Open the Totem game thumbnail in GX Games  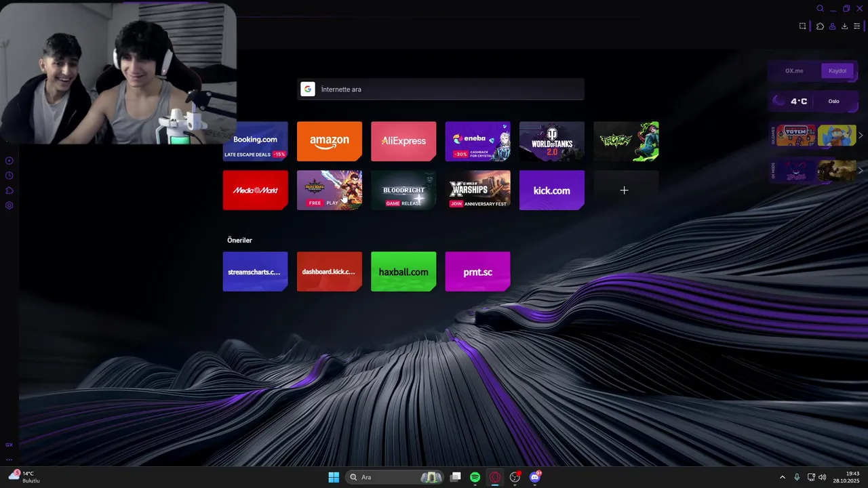click(796, 136)
